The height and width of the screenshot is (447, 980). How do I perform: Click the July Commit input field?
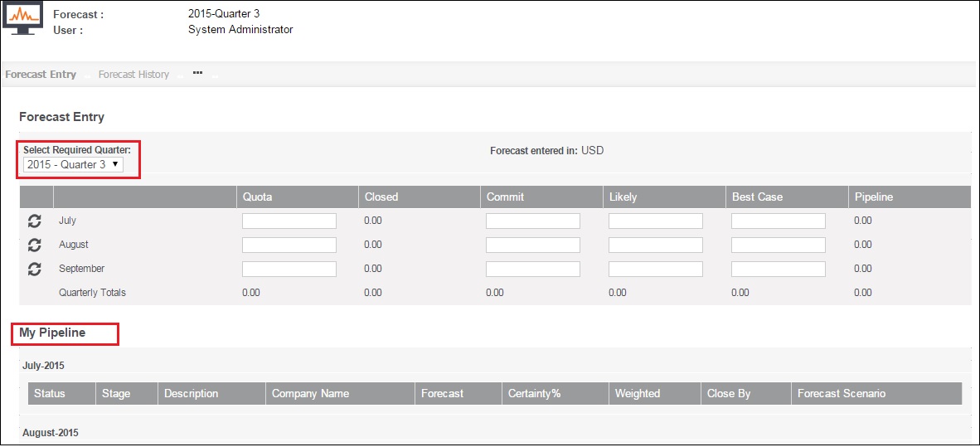[x=533, y=221]
